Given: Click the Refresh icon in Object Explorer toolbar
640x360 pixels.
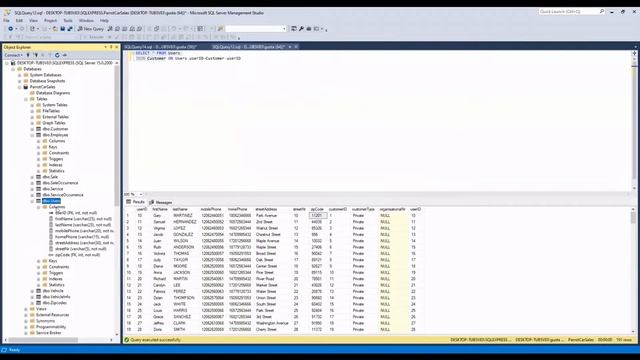Looking at the screenshot, I should (57, 55).
